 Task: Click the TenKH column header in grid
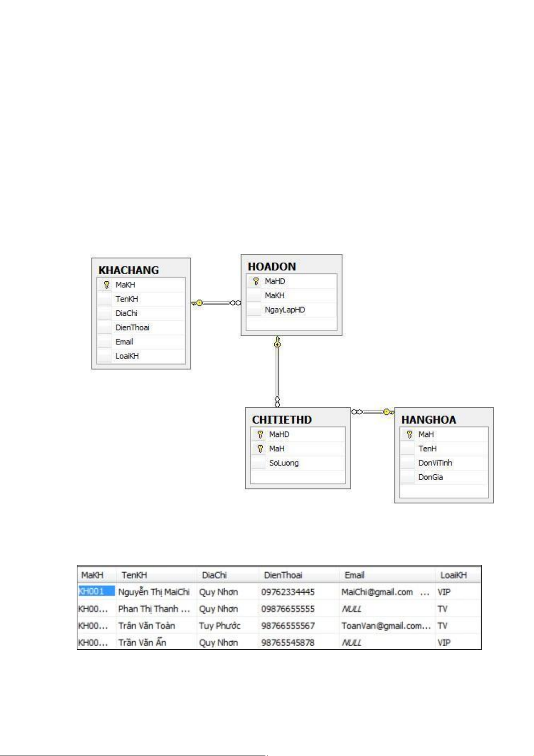point(134,575)
